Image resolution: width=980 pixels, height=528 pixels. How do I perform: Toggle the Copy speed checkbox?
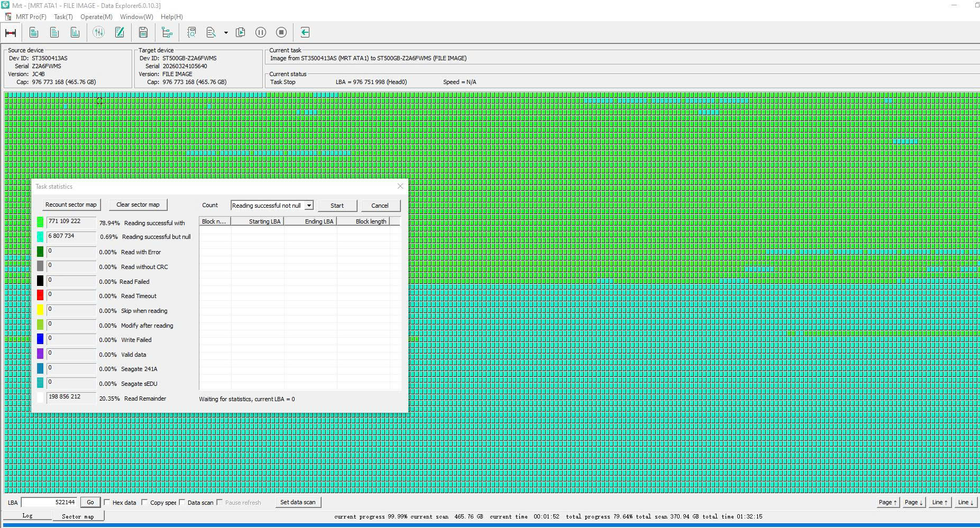pos(144,502)
